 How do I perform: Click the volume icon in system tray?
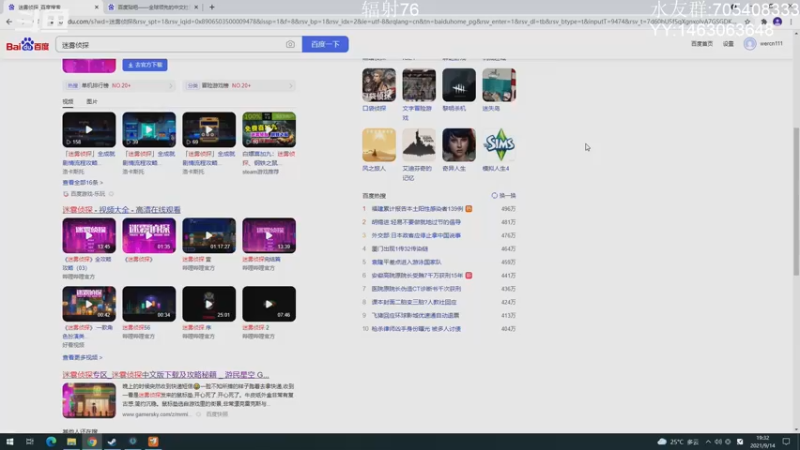(x=718, y=441)
